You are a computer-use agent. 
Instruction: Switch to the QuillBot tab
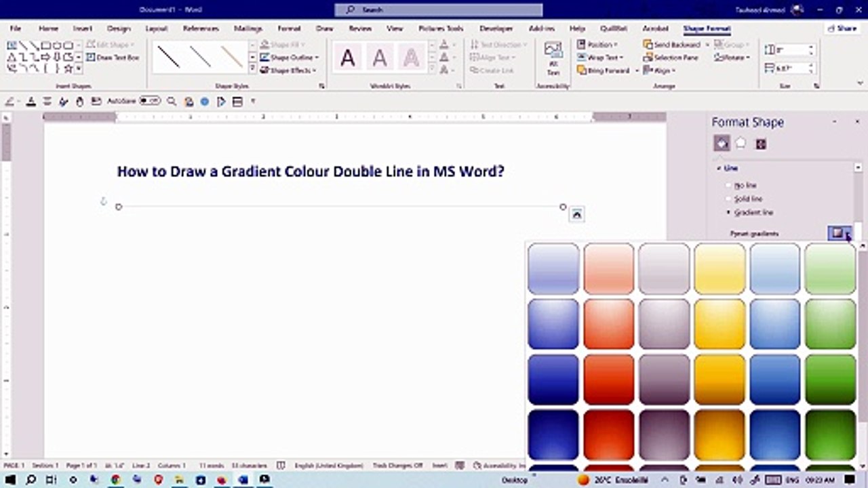click(x=613, y=28)
